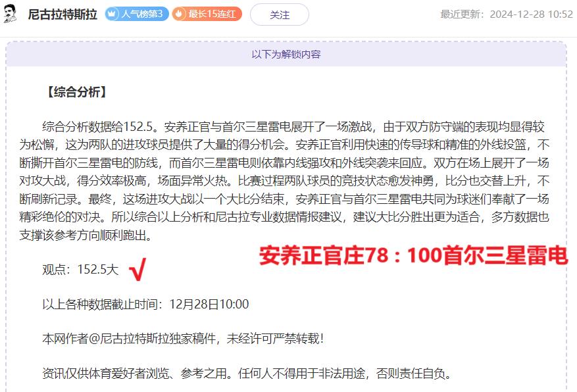Click the flame icon in 最长15连红 badge

(179, 14)
